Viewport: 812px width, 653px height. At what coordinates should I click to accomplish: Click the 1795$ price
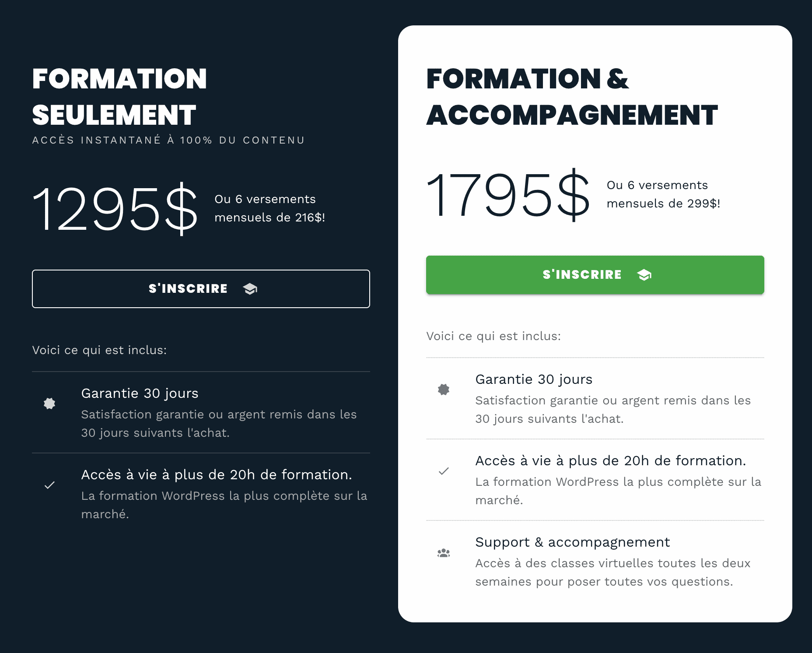tap(508, 194)
